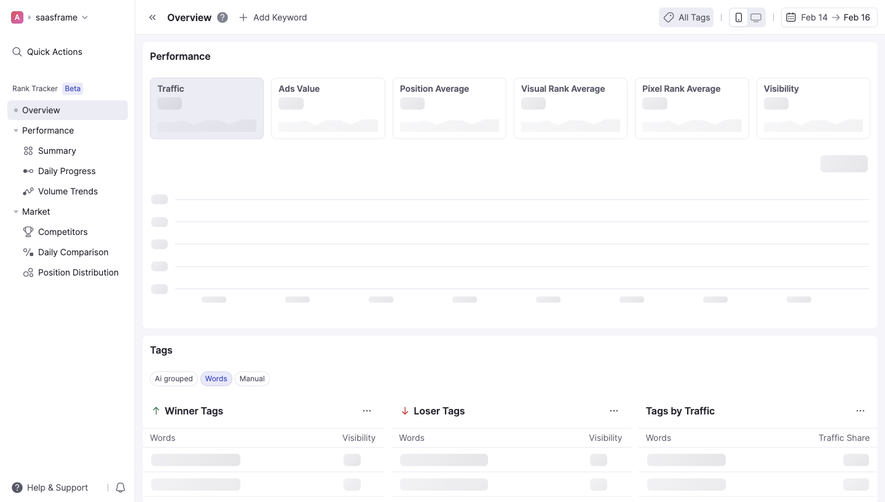Viewport: 885px width, 502px height.
Task: Click Words header in Tags by Traffic
Action: point(658,438)
